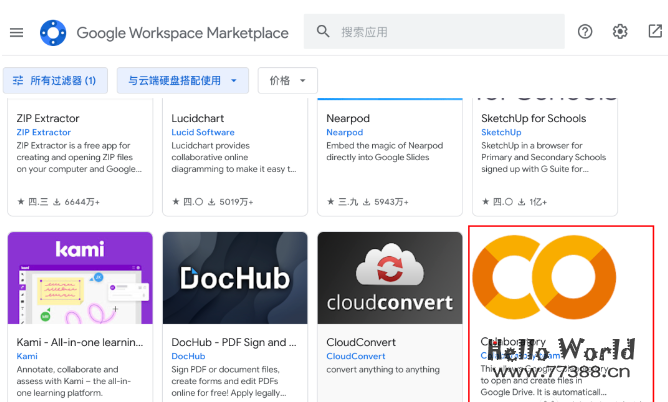
Task: Open the Lucid Software developer link
Action: 203,132
